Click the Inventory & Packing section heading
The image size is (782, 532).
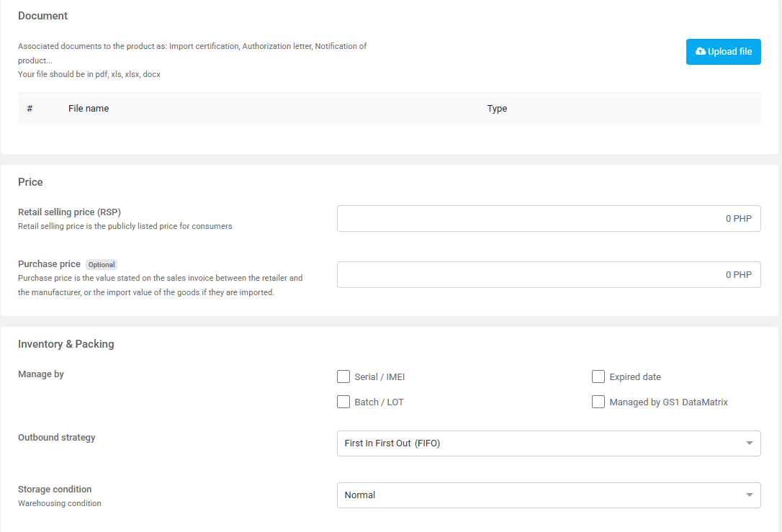[x=66, y=344]
